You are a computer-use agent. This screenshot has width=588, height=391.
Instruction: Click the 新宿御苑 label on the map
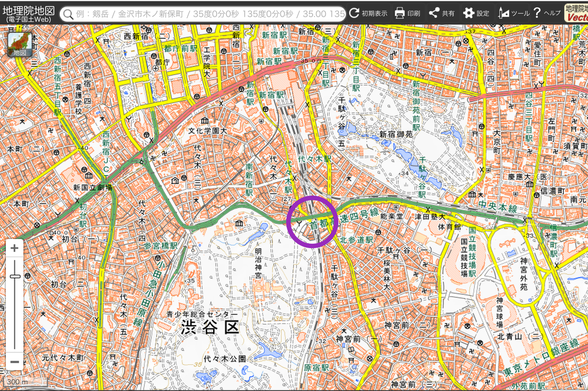[x=396, y=134]
